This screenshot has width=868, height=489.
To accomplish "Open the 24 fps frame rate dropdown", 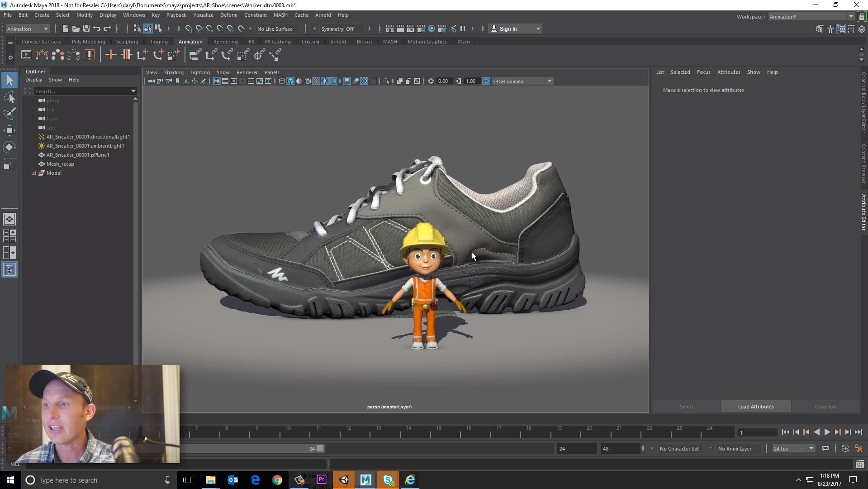I will 793,448.
